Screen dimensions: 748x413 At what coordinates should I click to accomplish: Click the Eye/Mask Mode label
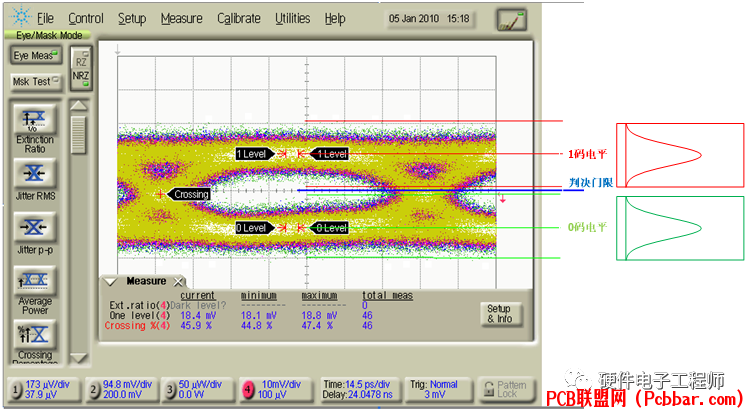[x=49, y=35]
